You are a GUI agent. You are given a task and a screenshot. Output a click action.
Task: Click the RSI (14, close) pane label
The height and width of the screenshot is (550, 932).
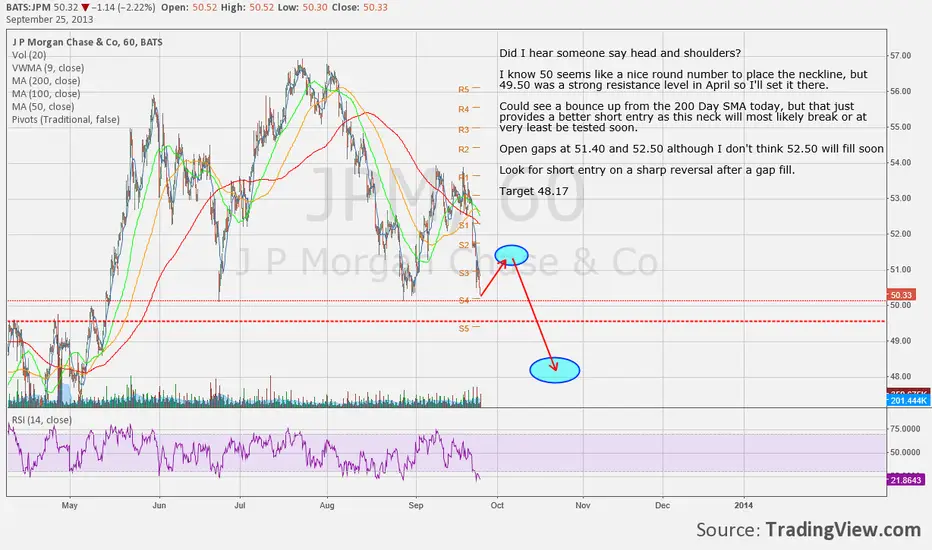coord(42,420)
